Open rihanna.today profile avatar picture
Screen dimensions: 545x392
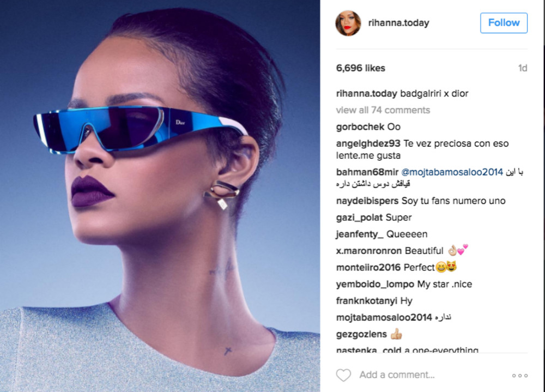pos(348,23)
